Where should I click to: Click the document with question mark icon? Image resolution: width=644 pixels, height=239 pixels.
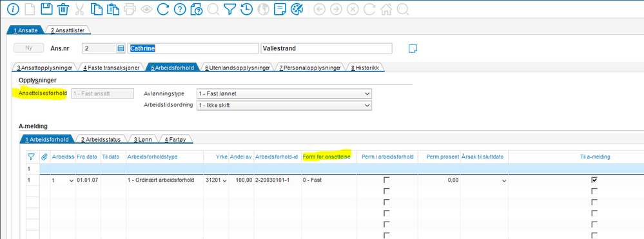click(x=197, y=9)
